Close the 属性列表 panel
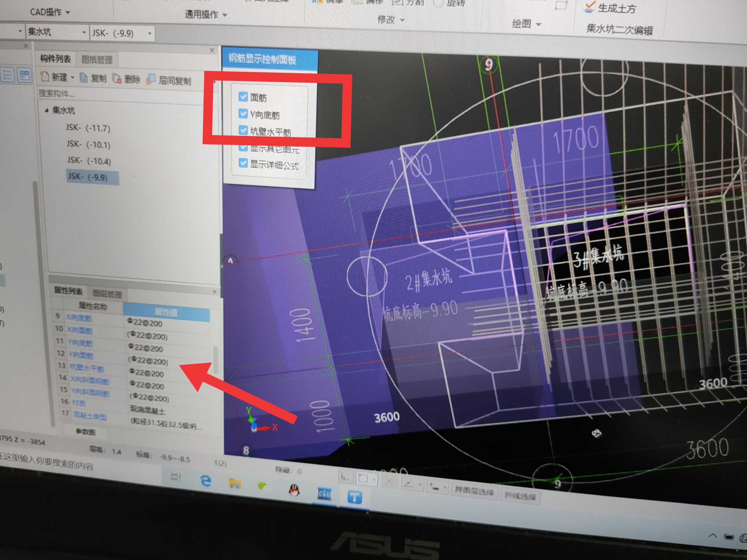Viewport: 747px width, 560px height. [x=214, y=292]
